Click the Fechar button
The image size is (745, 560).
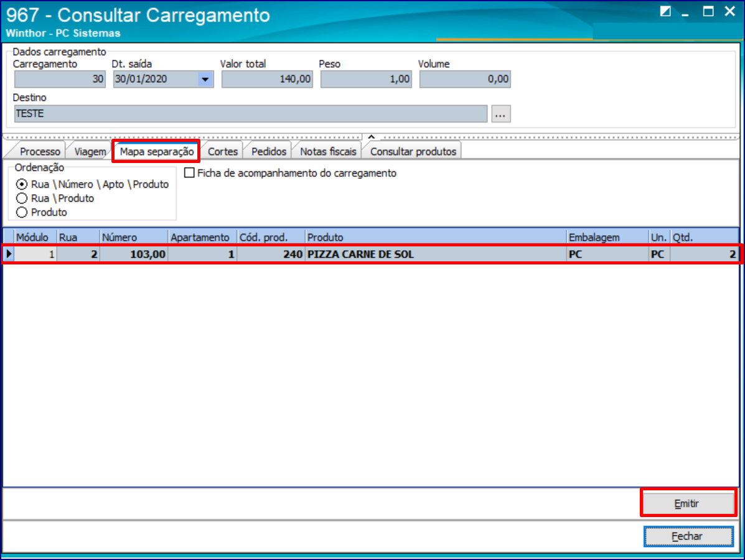click(688, 536)
